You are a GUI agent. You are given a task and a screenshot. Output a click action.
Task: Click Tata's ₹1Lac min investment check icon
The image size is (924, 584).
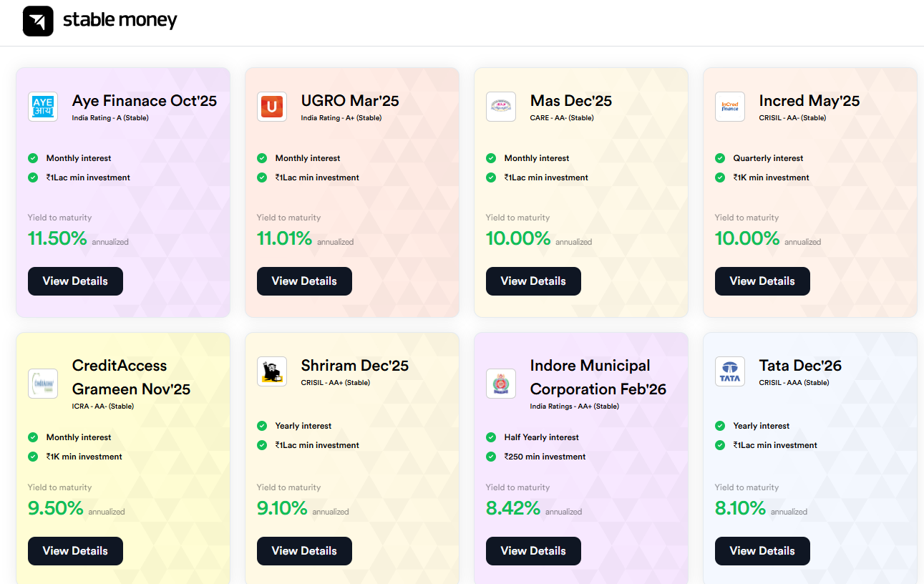click(720, 445)
